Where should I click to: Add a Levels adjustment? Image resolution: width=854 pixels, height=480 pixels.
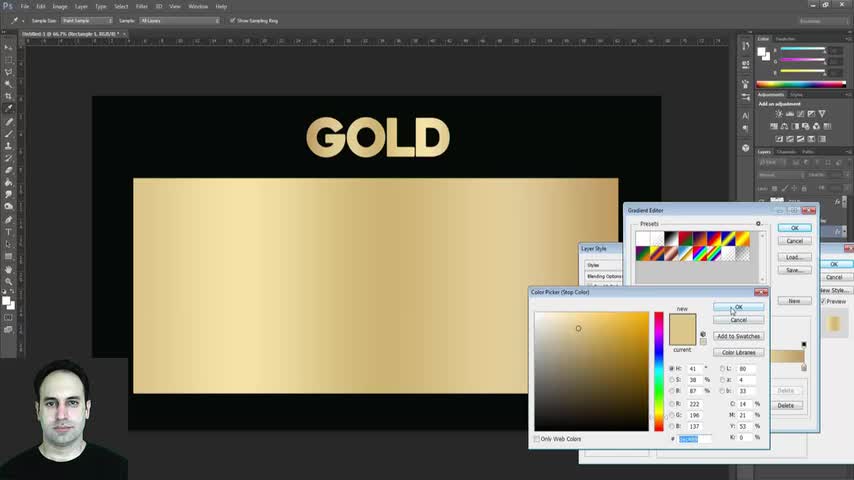coord(790,114)
